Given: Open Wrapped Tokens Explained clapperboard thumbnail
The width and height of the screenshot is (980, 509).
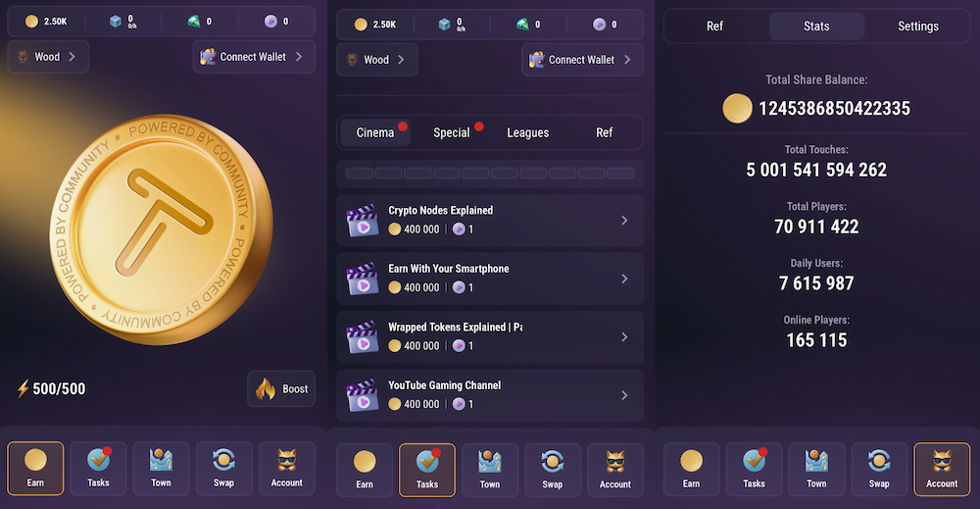Looking at the screenshot, I should 363,337.
